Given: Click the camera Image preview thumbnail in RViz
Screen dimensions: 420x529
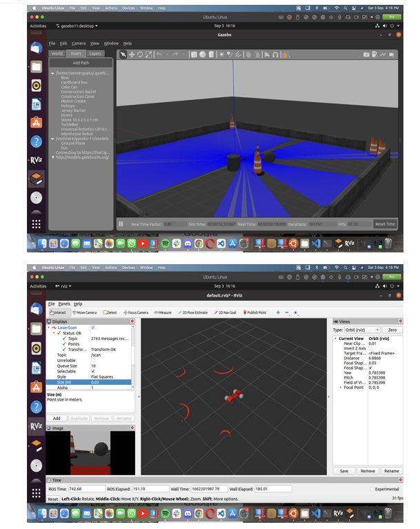Looking at the screenshot, I should click(x=90, y=453).
